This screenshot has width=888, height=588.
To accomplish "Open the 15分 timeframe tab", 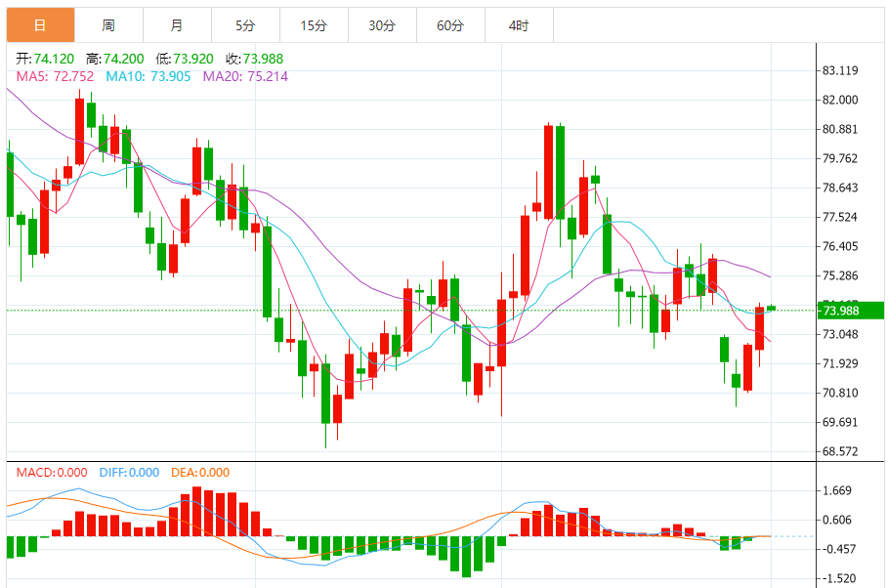I will tap(314, 25).
